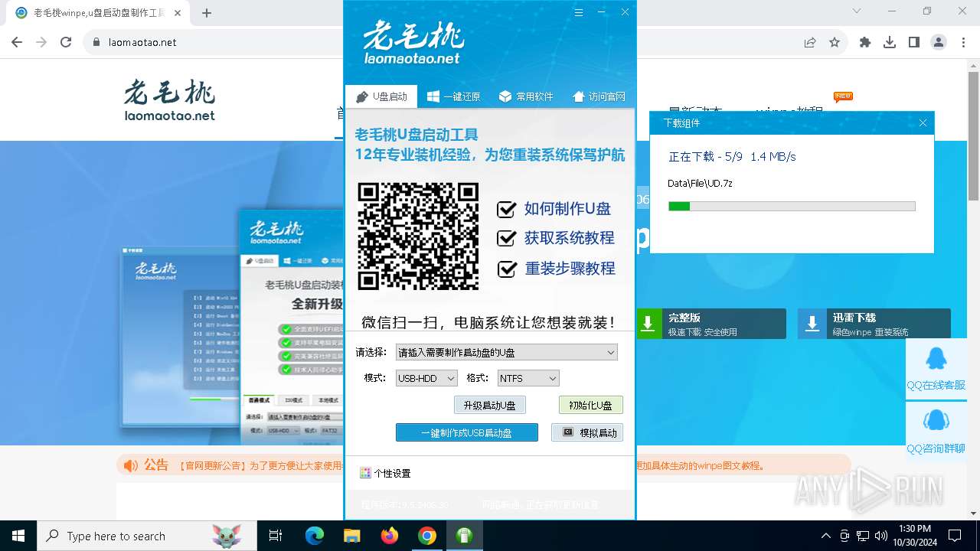980x551 pixels.
Task: Switch to Chrome taskbar icon
Action: coord(427,536)
